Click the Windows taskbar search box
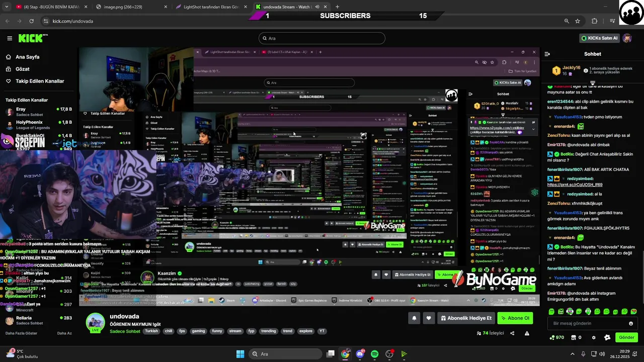644x362 pixels. [x=285, y=354]
